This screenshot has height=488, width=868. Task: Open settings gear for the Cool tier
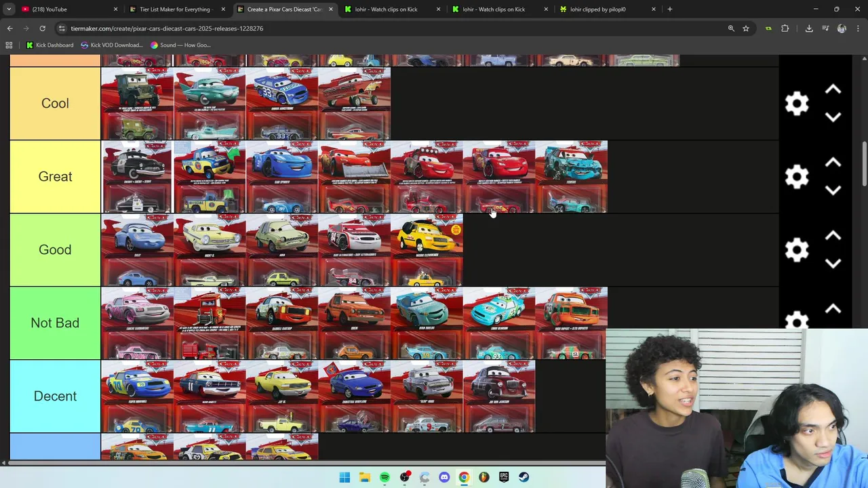click(797, 103)
